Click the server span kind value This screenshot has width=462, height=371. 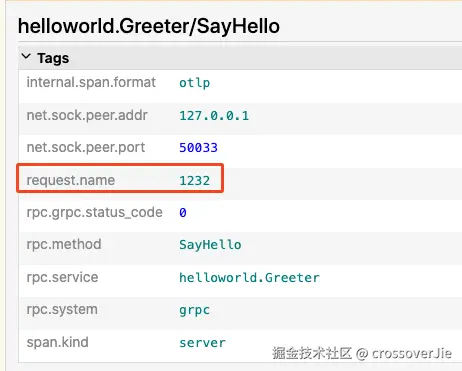[202, 343]
